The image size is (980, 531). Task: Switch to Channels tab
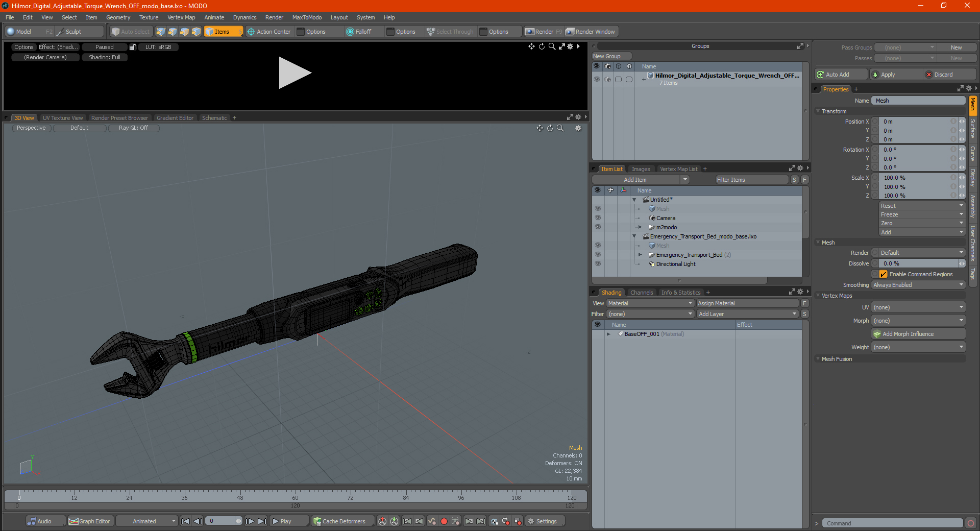[x=641, y=293]
